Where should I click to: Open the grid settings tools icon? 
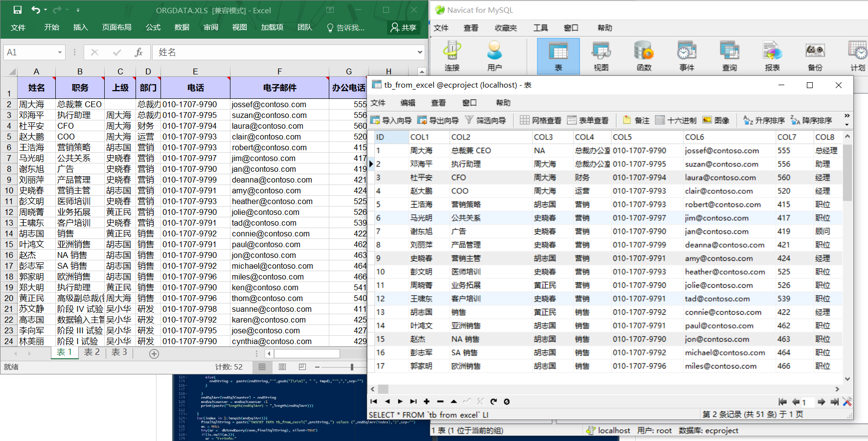coord(847,402)
